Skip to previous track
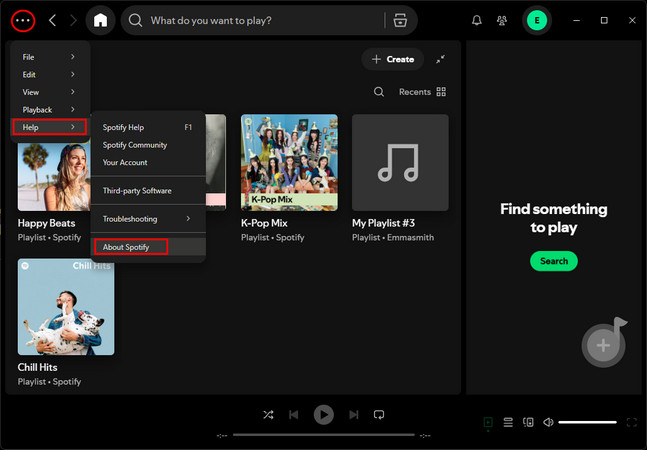This screenshot has width=647, height=450. click(294, 415)
